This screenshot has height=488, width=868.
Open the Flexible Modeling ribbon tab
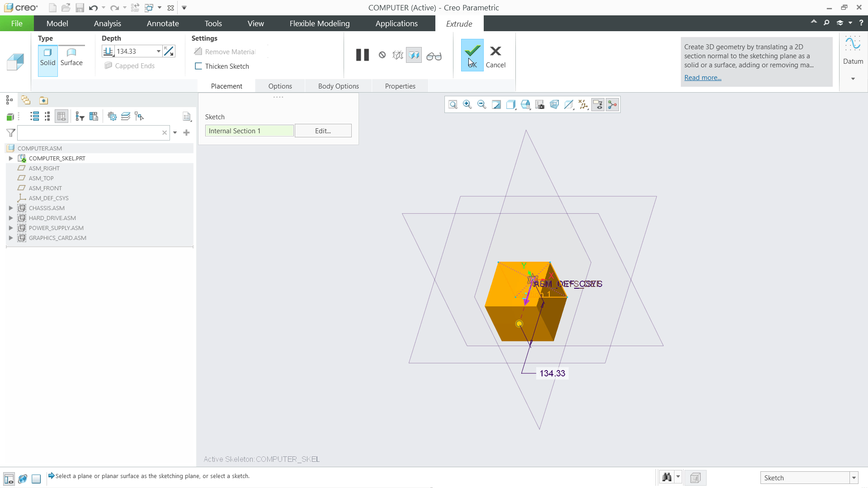tap(319, 23)
